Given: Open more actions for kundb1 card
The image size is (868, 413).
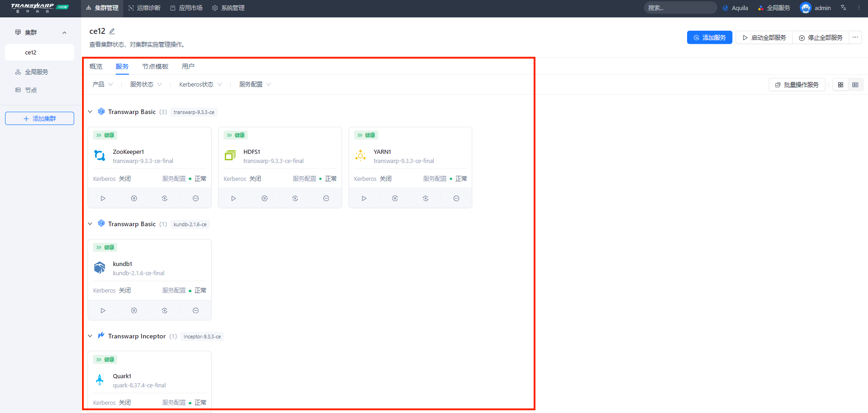Looking at the screenshot, I should coord(196,310).
